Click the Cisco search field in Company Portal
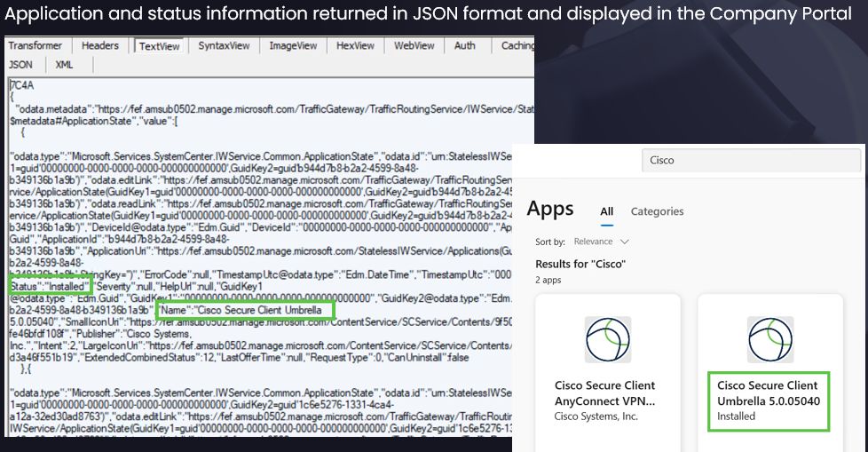Viewport: 868px width, 452px height. point(751,160)
